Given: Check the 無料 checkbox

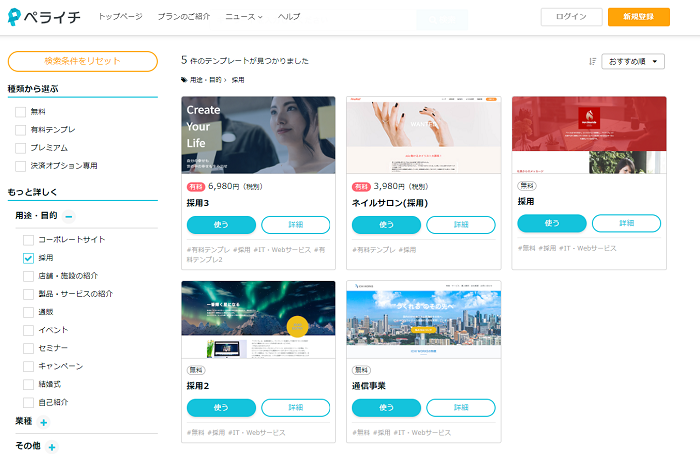Looking at the screenshot, I should point(21,112).
